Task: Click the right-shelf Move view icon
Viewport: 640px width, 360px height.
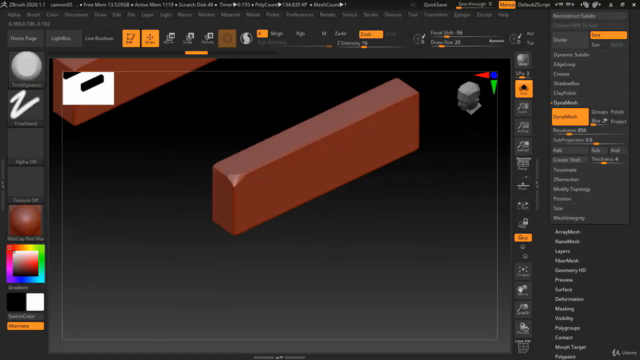Action: pos(523,290)
